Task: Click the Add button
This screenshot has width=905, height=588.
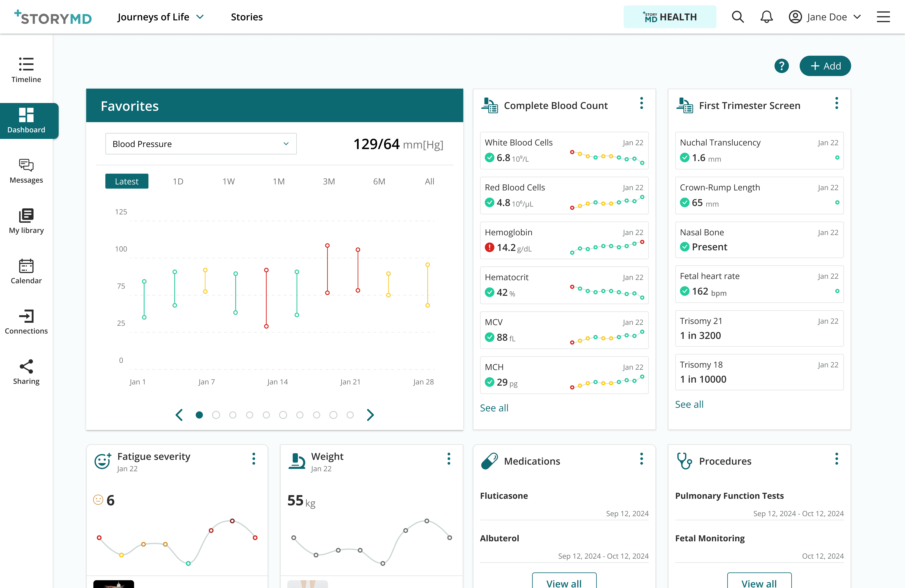Action: pyautogui.click(x=825, y=66)
